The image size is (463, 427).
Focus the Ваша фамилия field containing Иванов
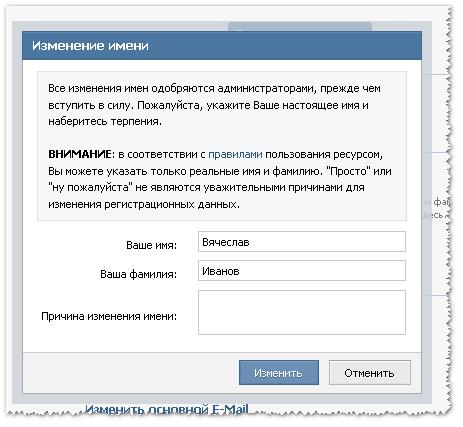pos(302,271)
